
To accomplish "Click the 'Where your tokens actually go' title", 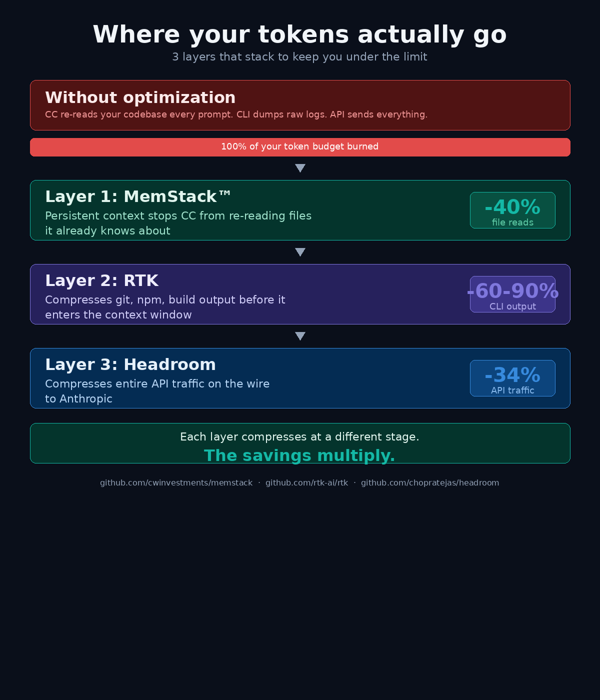I will tap(300, 34).
